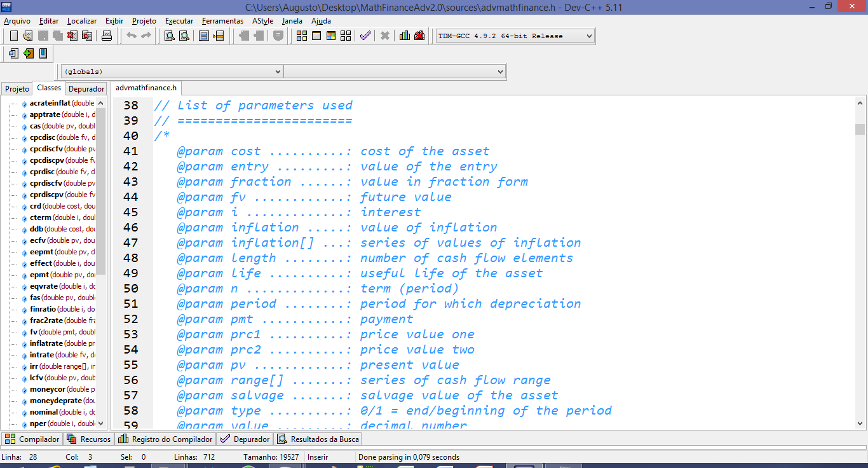Run the program via the Run toolbar icon
Screen dimensions: 868x468
tap(316, 36)
